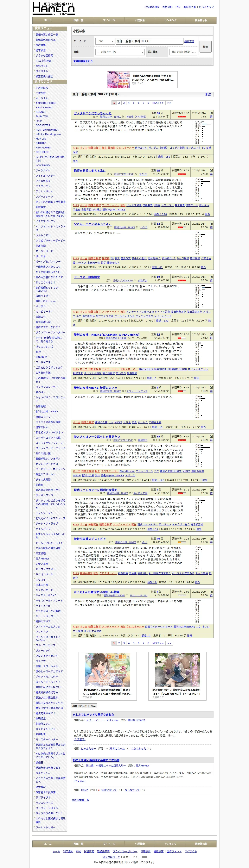The height and width of the screenshot is (868, 249).
Task: Open the [!] report icon for ガノタがニケになっちゃった
Action: point(211,113)
